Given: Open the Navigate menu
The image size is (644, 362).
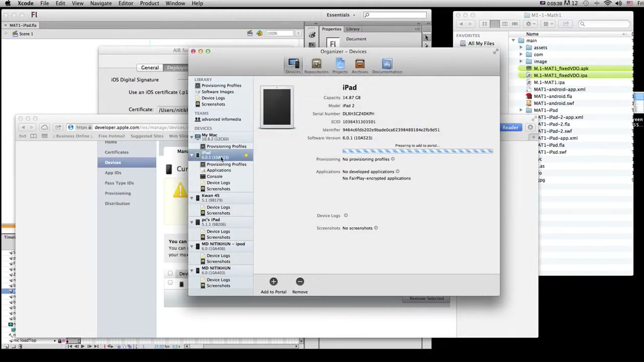Looking at the screenshot, I should (101, 4).
